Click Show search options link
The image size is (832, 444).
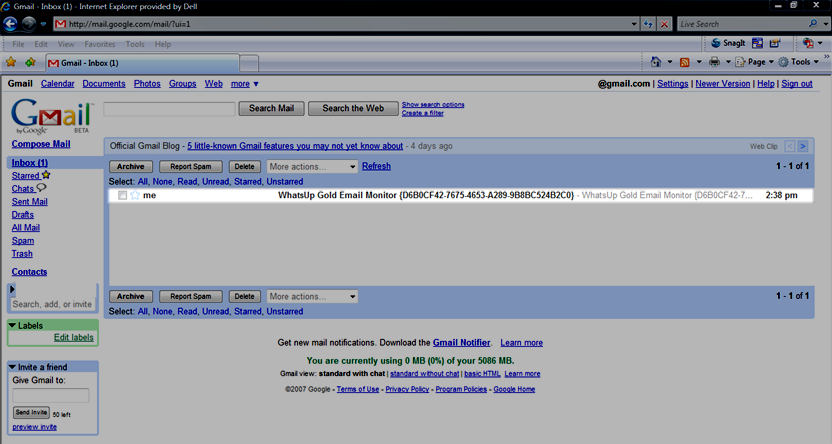point(433,105)
